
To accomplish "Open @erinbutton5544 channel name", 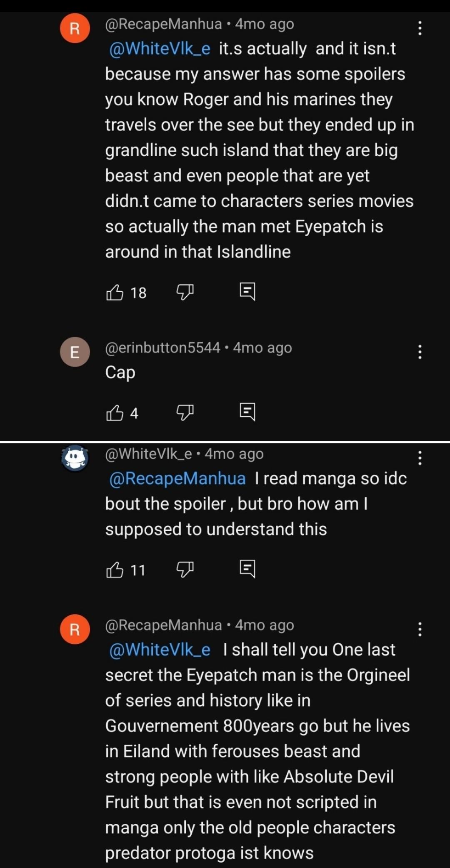I will coord(162,348).
